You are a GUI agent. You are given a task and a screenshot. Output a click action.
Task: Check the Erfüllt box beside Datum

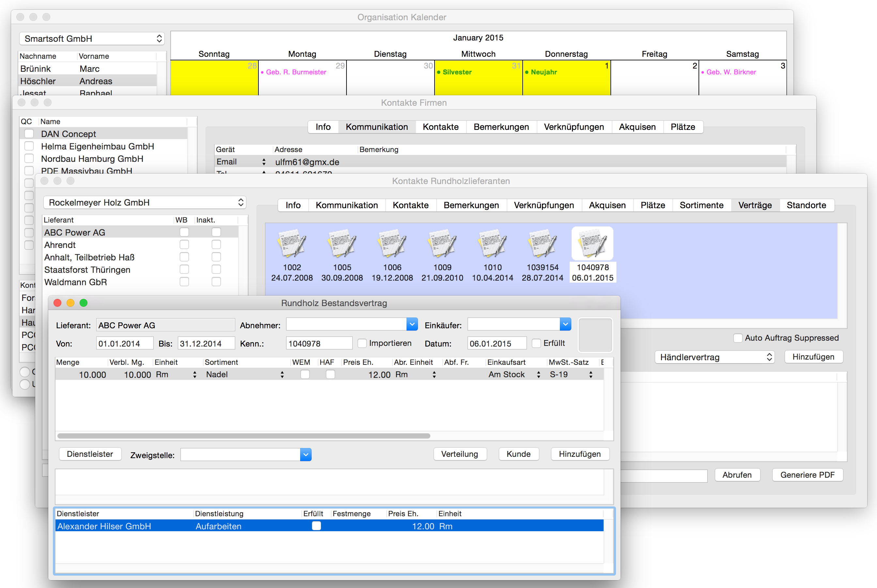(x=537, y=343)
